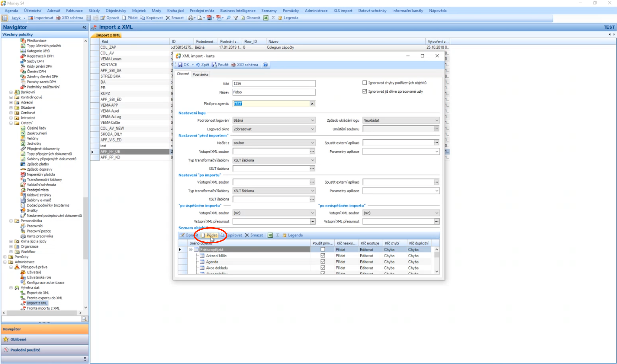Click inside the Název input field
617x364 pixels.
274,92
